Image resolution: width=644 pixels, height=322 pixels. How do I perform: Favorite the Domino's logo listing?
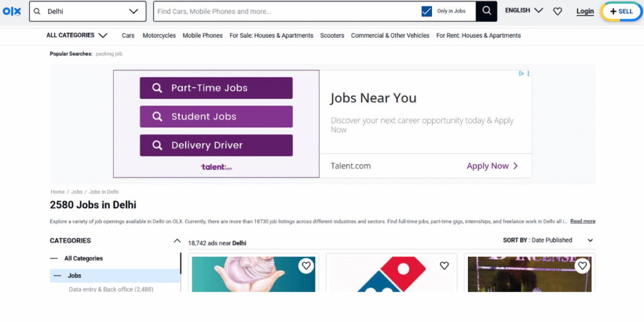pyautogui.click(x=445, y=266)
